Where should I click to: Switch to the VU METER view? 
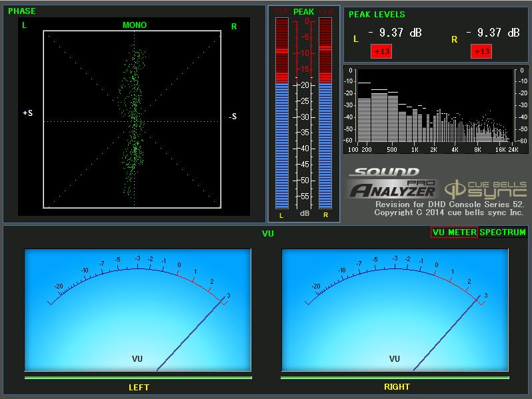(x=454, y=232)
